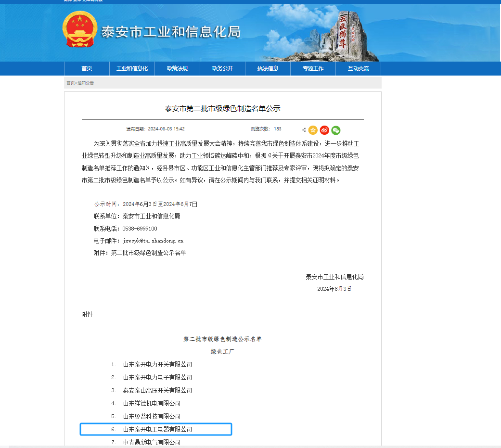Select the 政策法规 navigation tab
Screen dimensions: 501x448
click(177, 68)
